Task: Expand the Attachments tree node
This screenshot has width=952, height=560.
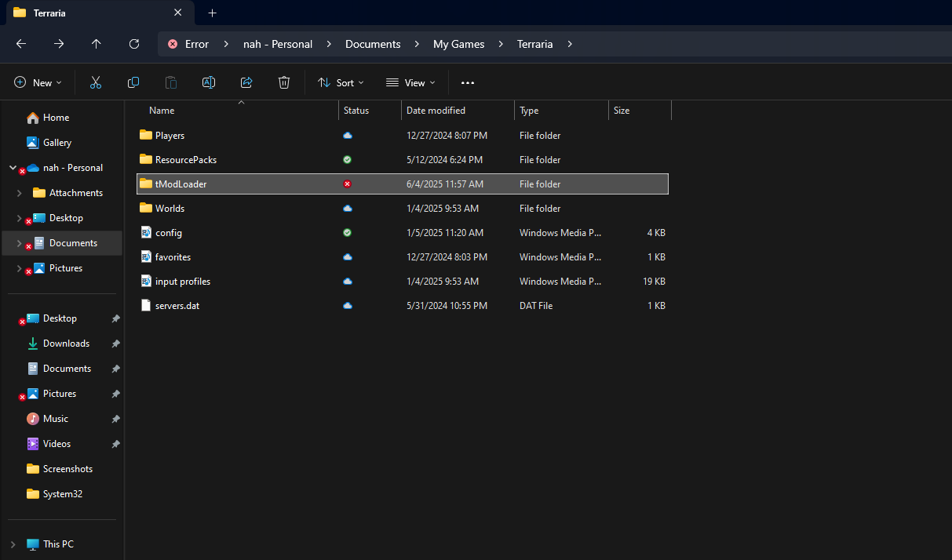Action: pyautogui.click(x=19, y=193)
